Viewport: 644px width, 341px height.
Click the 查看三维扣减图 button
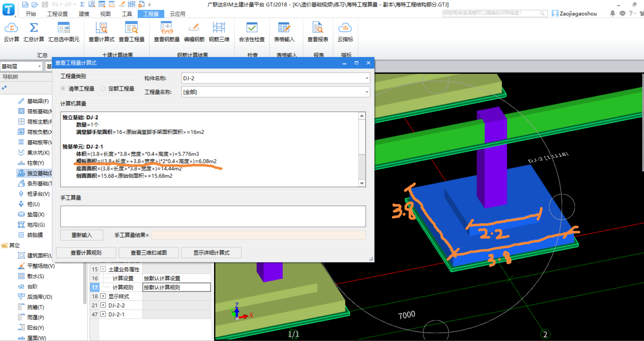149,253
